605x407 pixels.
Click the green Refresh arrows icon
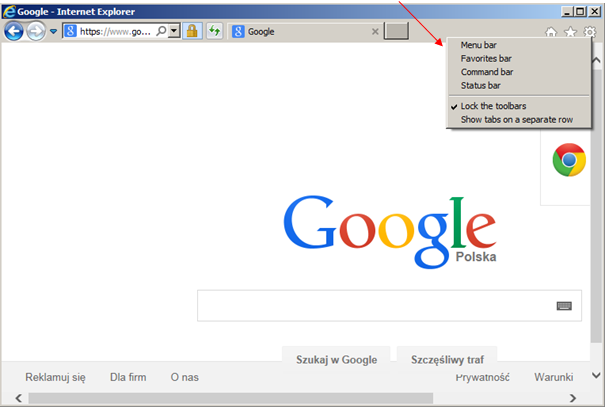point(215,31)
